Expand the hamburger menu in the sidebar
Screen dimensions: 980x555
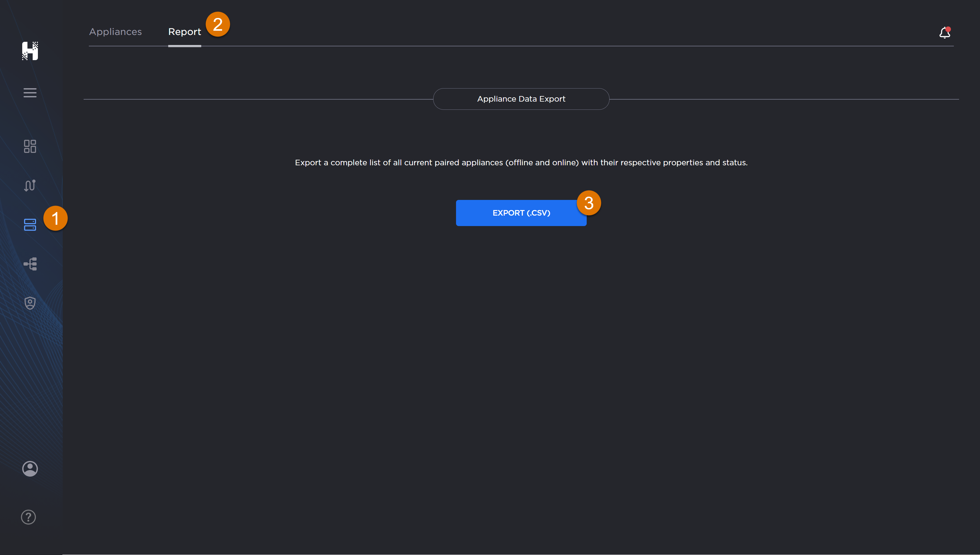point(30,93)
